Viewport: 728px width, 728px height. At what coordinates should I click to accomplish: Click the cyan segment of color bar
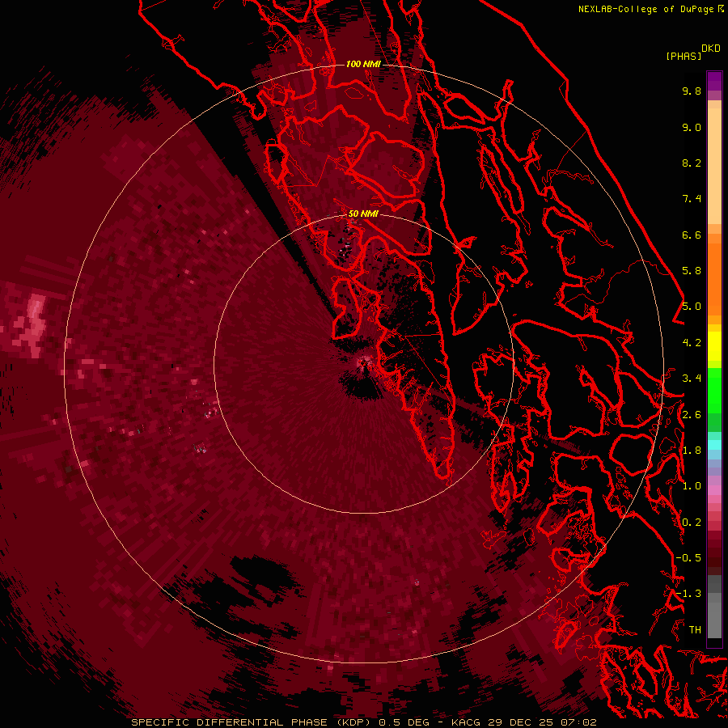(714, 445)
